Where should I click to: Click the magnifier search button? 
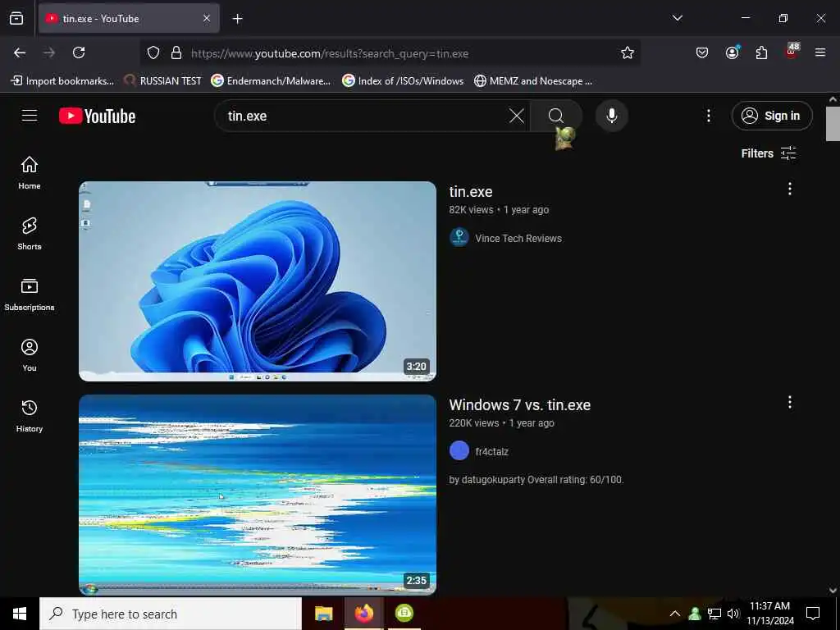coord(556,116)
